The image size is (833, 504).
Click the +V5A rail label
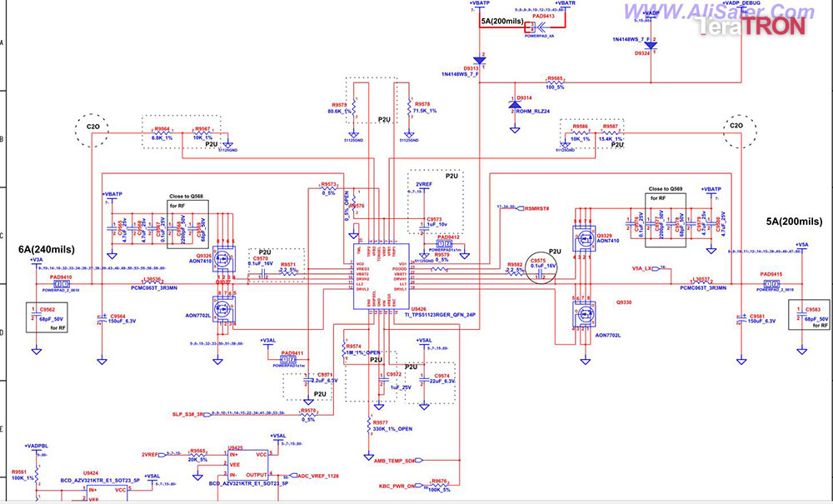tap(801, 244)
